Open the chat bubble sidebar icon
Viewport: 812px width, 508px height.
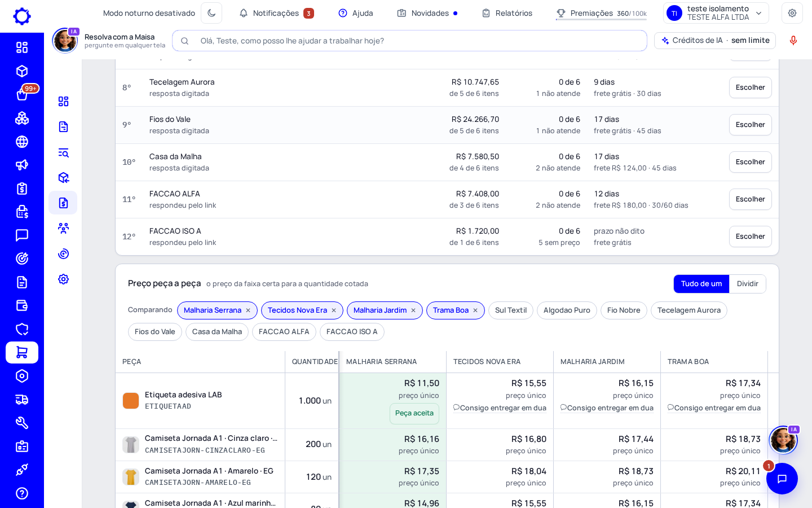tap(22, 235)
